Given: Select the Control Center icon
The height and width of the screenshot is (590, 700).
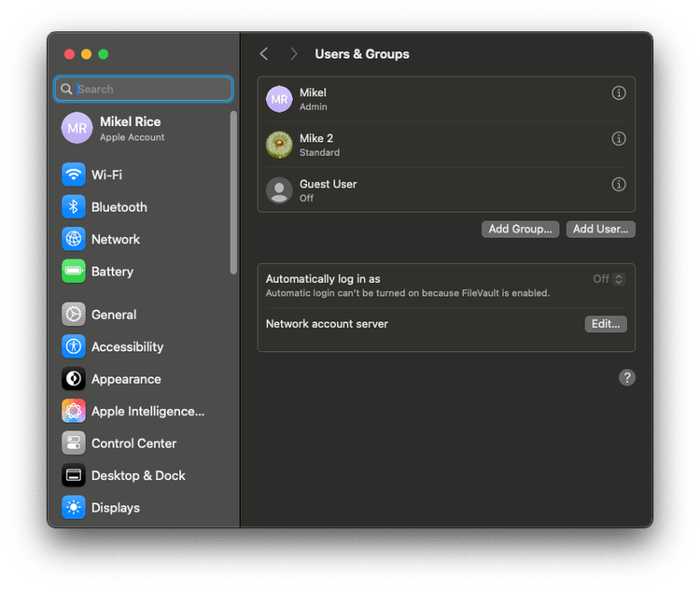Looking at the screenshot, I should [74, 443].
